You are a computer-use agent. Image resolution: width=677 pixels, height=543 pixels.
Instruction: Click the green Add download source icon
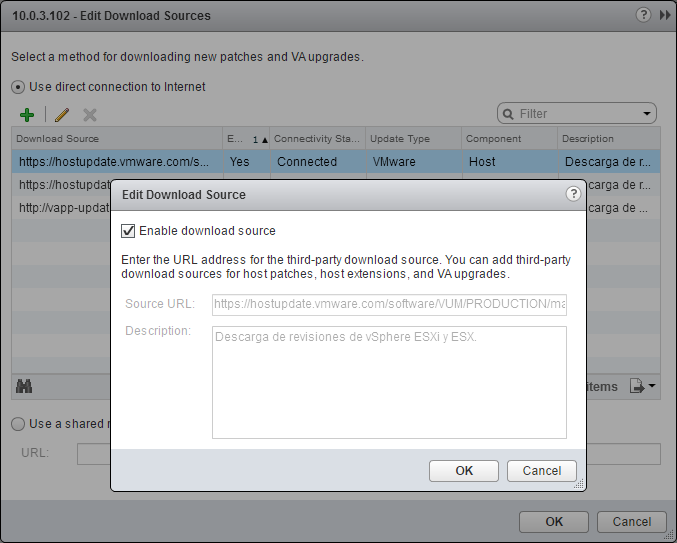point(27,115)
